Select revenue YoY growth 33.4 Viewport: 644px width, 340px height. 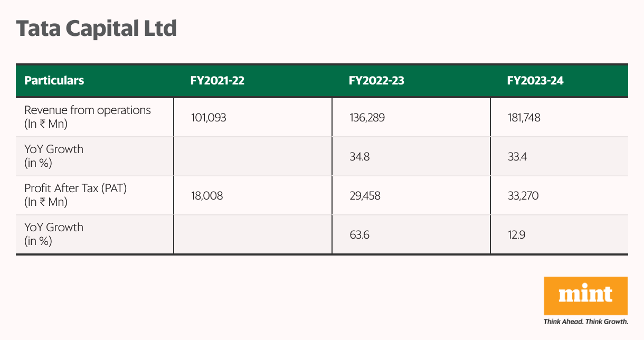click(517, 157)
